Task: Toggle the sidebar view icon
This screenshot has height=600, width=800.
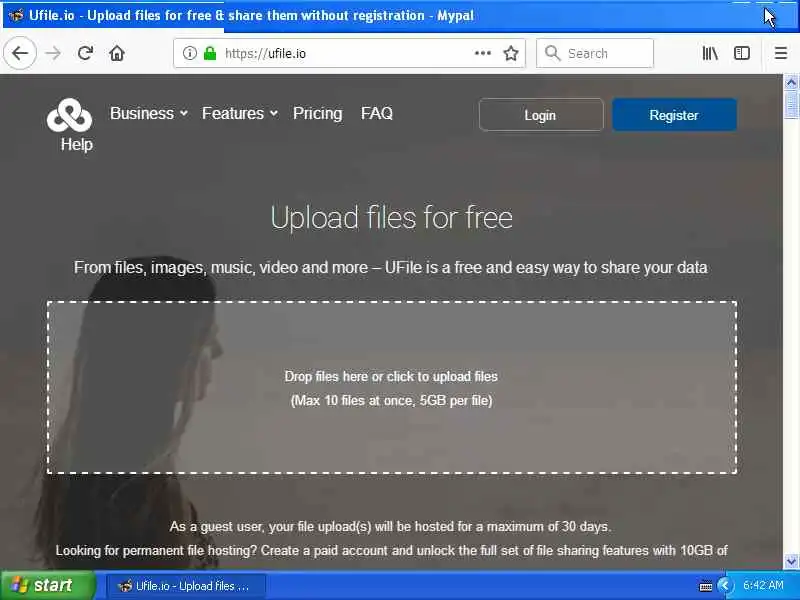Action: coord(742,53)
